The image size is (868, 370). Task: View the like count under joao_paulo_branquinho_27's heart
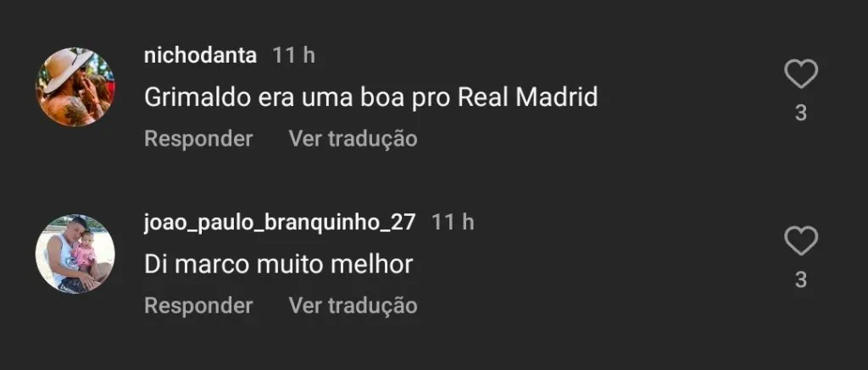tap(801, 280)
